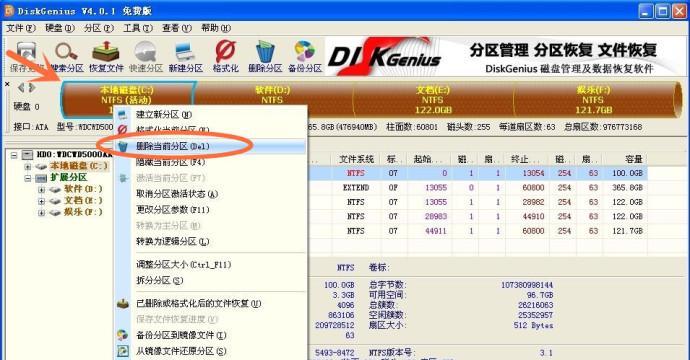
Task: Choose 转换为逻辑分区(L) menu entry
Action: 210,241
